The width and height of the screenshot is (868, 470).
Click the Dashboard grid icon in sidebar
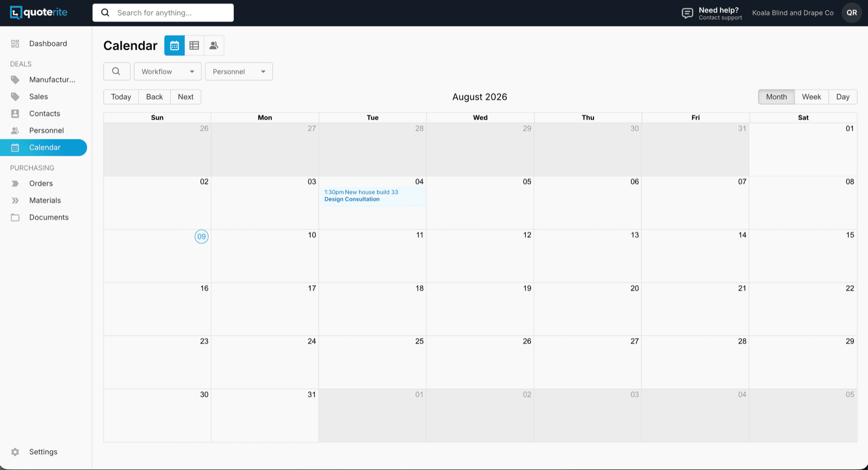pos(15,43)
